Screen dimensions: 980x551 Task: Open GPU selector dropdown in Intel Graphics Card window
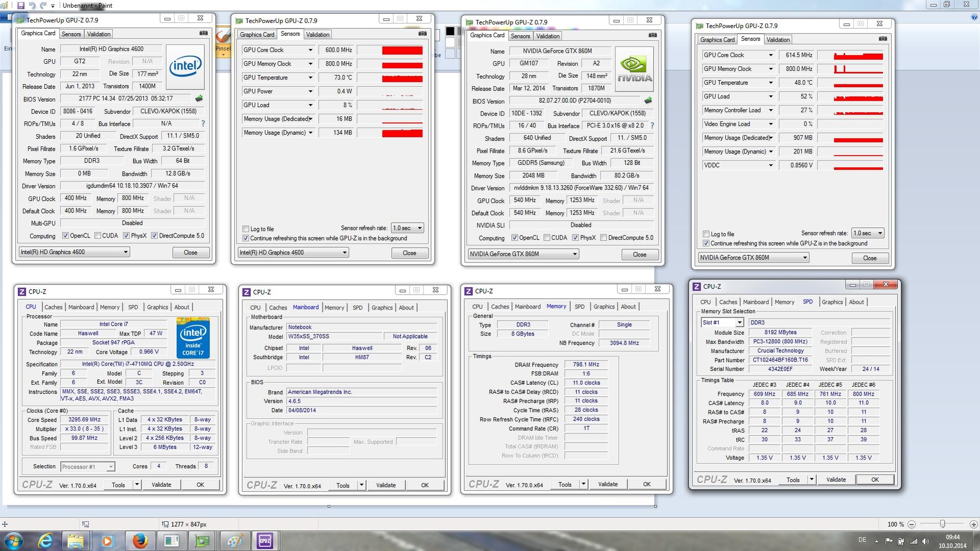click(75, 252)
